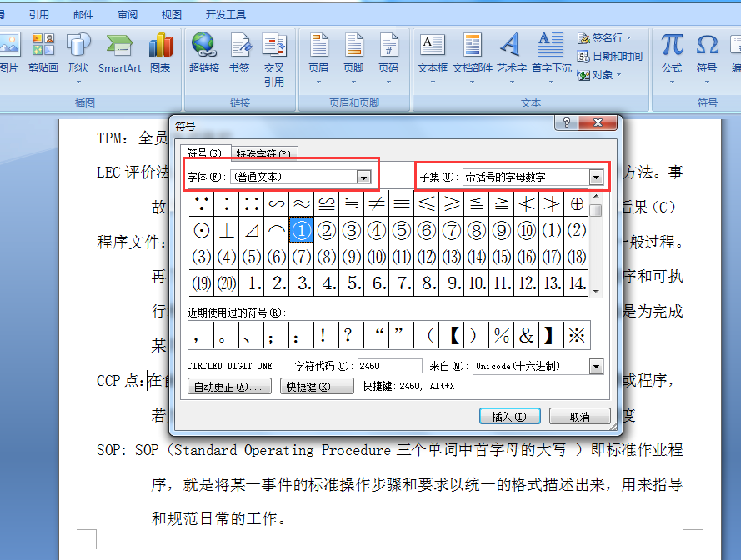Insert 签名行 signature line
The image size is (741, 560).
click(605, 37)
